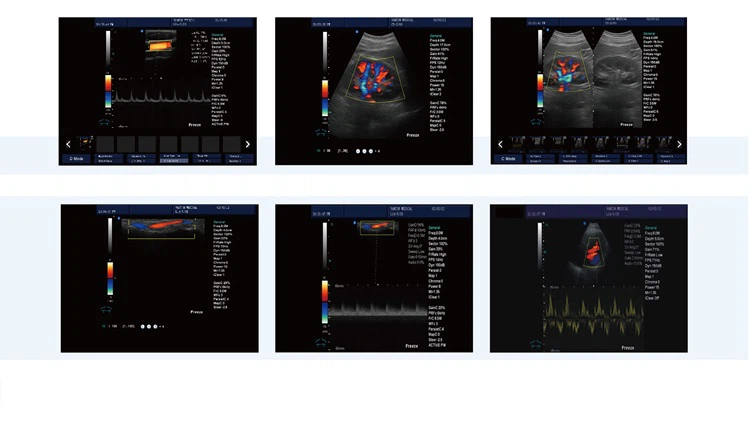Advance the carotid thumbnail strip with the right arrow

tap(247, 144)
